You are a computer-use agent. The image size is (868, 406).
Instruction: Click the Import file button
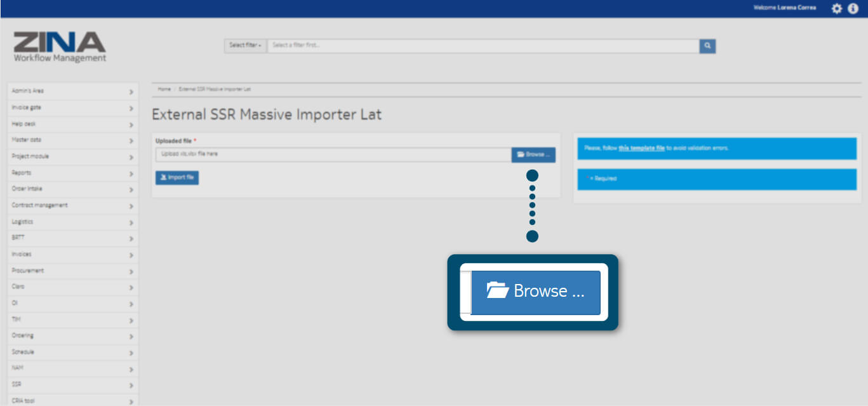tap(177, 178)
